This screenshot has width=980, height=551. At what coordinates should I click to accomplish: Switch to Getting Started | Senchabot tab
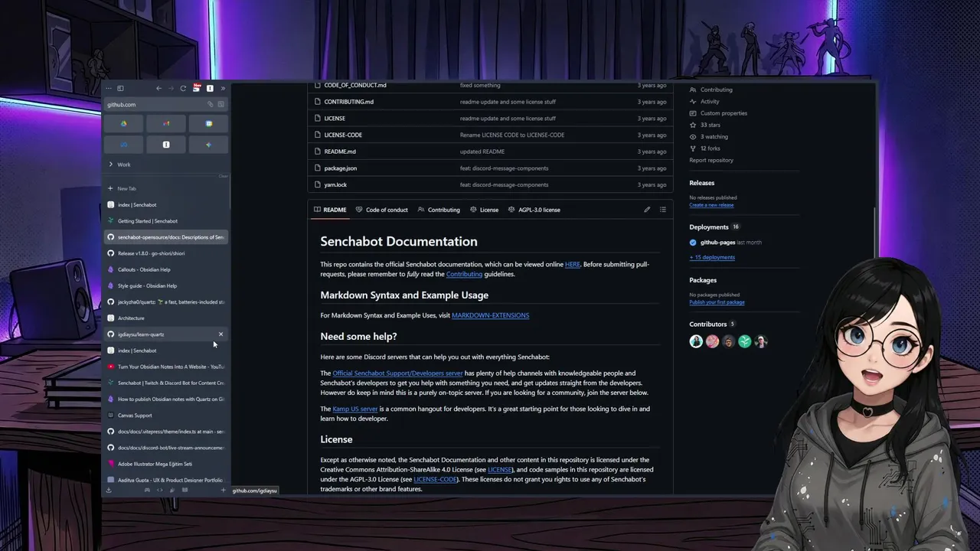(x=166, y=221)
